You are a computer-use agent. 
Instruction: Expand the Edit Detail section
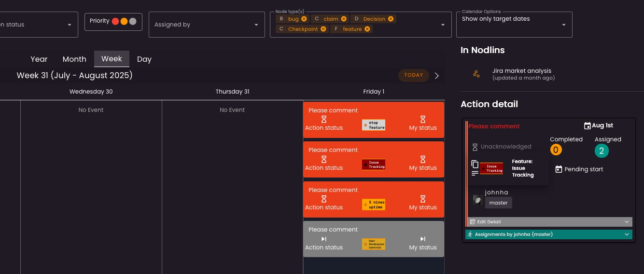pos(548,222)
